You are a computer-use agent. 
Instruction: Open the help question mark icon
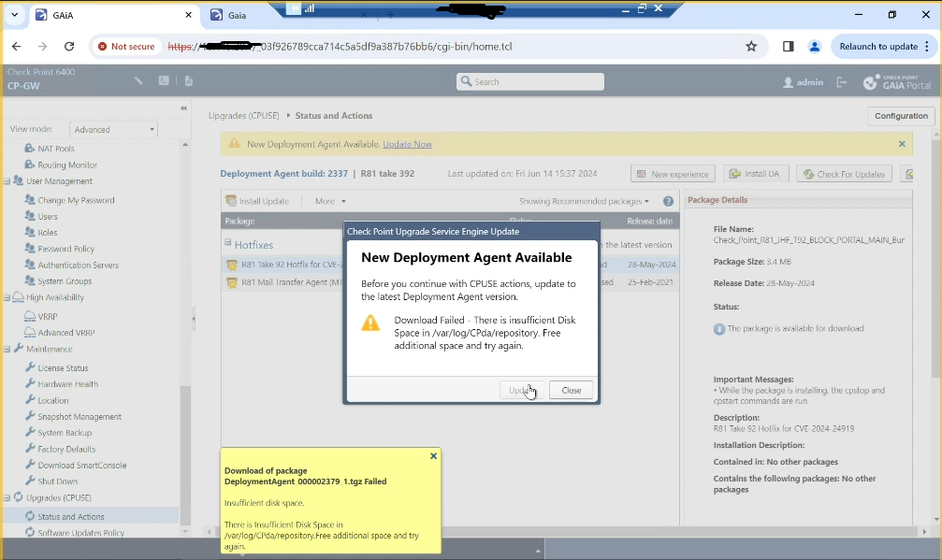pyautogui.click(x=667, y=203)
